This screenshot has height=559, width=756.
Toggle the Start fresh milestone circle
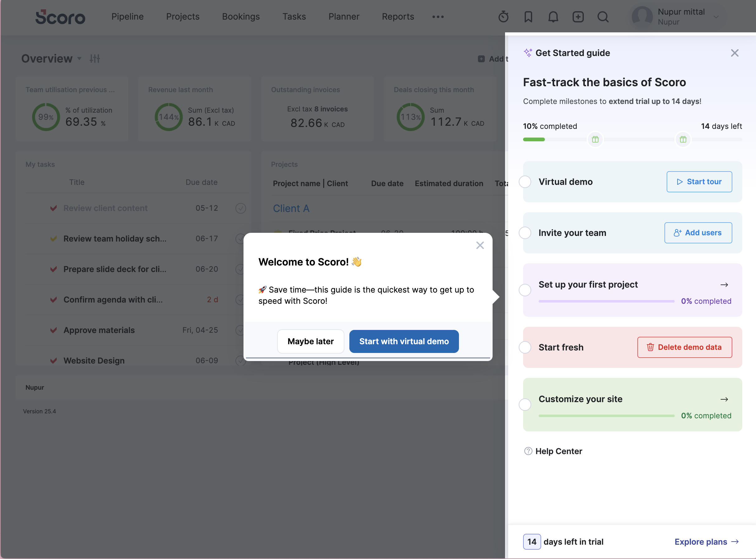point(525,348)
